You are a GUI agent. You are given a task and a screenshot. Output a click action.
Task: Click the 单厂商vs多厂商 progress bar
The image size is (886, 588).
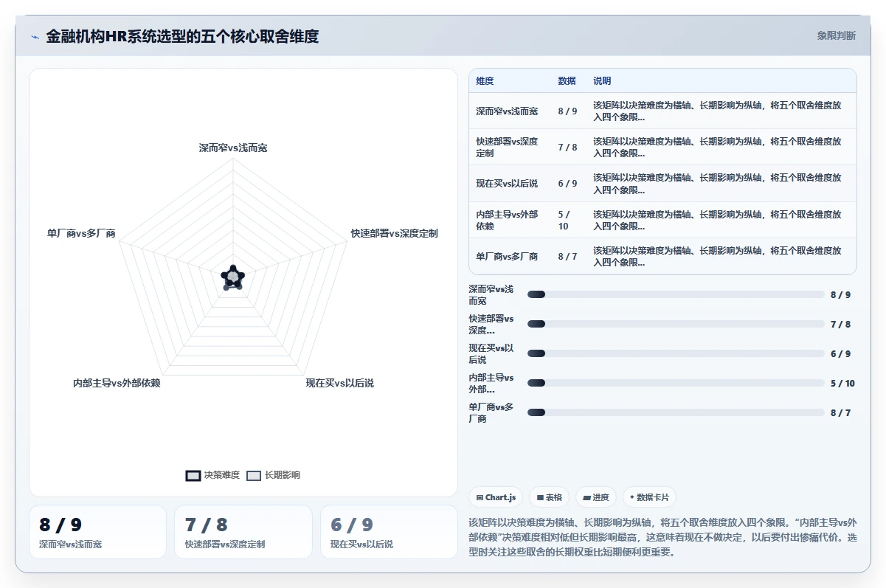coord(676,412)
